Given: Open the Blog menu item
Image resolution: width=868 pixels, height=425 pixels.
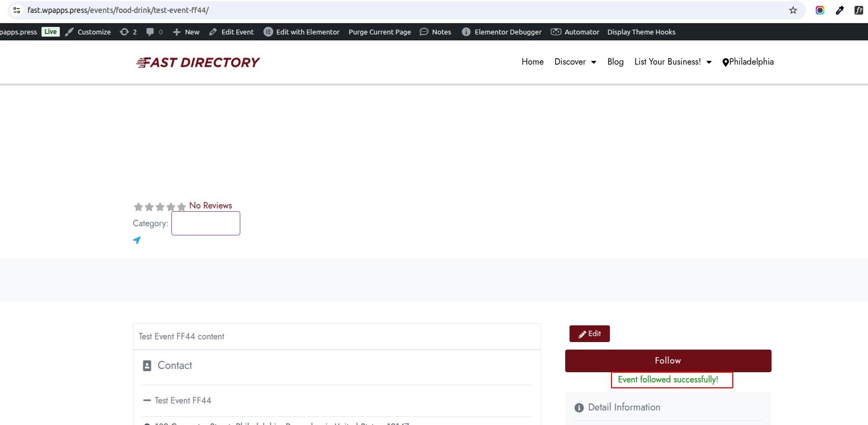Looking at the screenshot, I should pyautogui.click(x=615, y=62).
